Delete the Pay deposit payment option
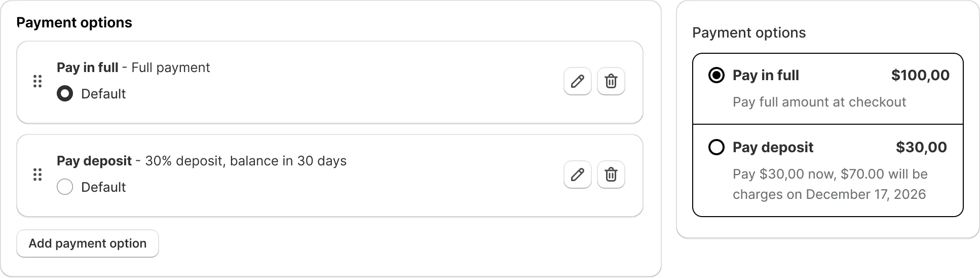The height and width of the screenshot is (278, 980). (x=611, y=175)
